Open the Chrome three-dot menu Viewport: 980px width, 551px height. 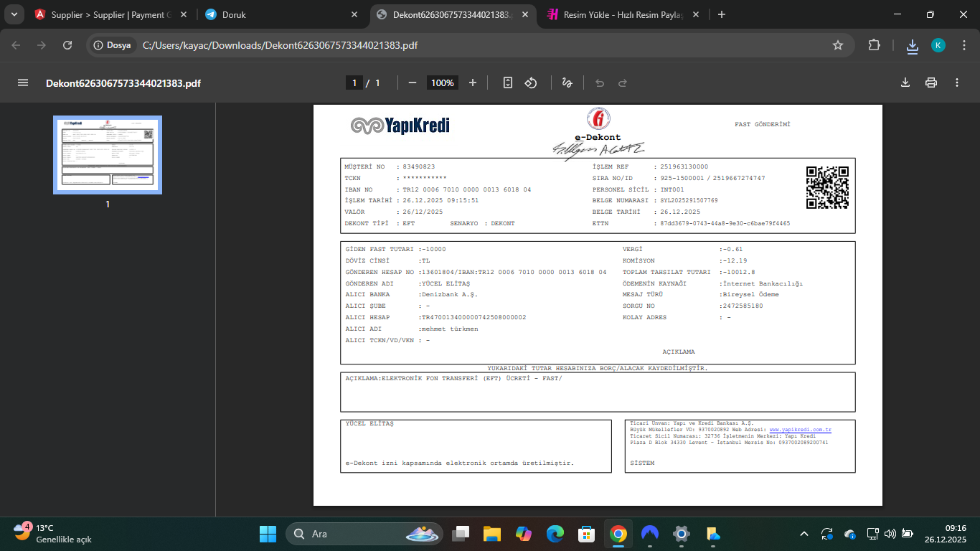pyautogui.click(x=964, y=45)
